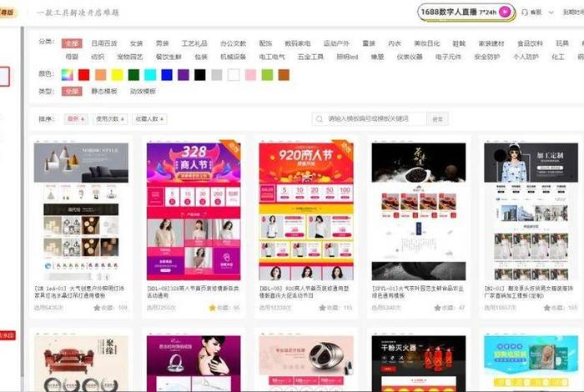This screenshot has width=584, height=392.
Task: Favorite the 920商人节 template star
Action: coord(323,308)
